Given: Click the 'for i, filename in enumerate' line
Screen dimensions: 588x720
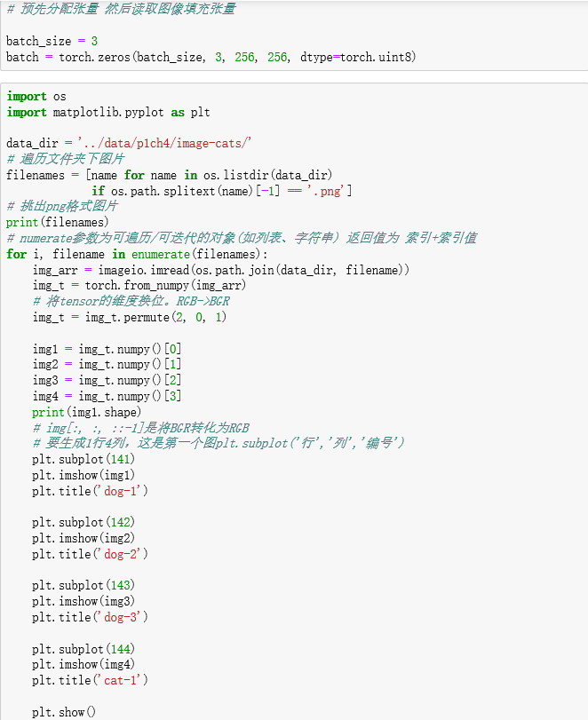Looking at the screenshot, I should click(137, 255).
